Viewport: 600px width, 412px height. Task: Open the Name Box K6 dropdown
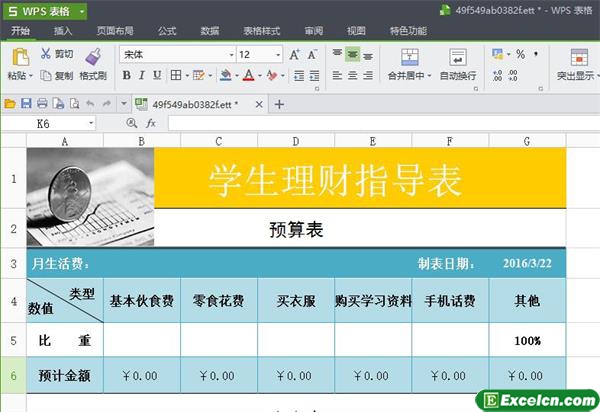click(x=91, y=123)
